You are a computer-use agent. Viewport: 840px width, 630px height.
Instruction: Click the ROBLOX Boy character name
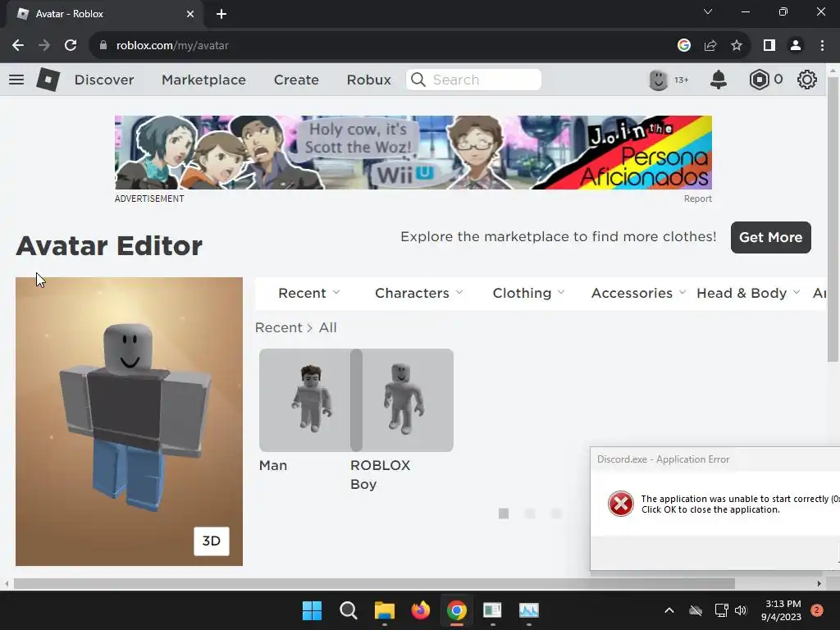tap(380, 475)
